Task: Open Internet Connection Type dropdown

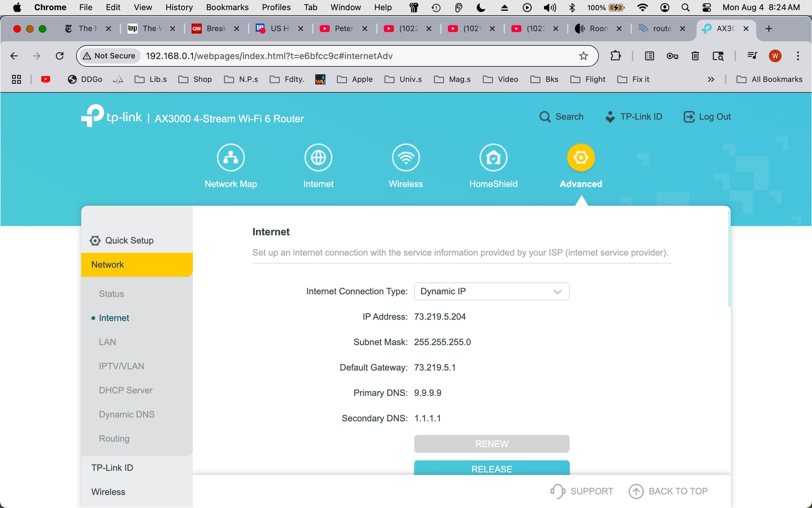Action: 491,291
